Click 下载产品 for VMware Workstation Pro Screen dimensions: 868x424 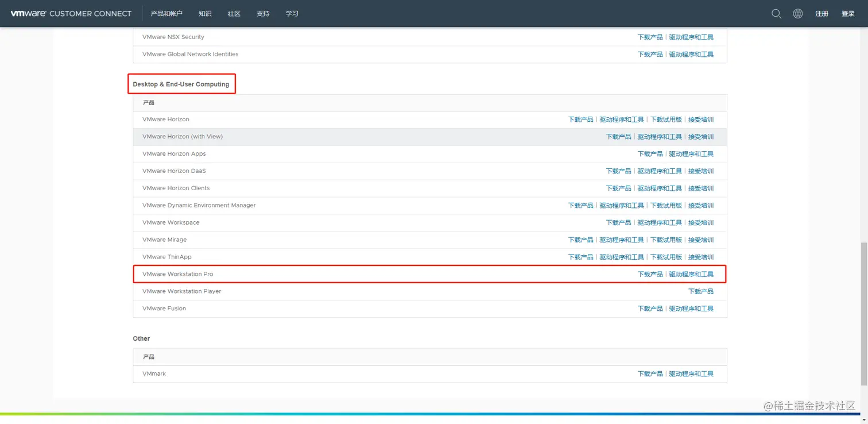pyautogui.click(x=650, y=274)
